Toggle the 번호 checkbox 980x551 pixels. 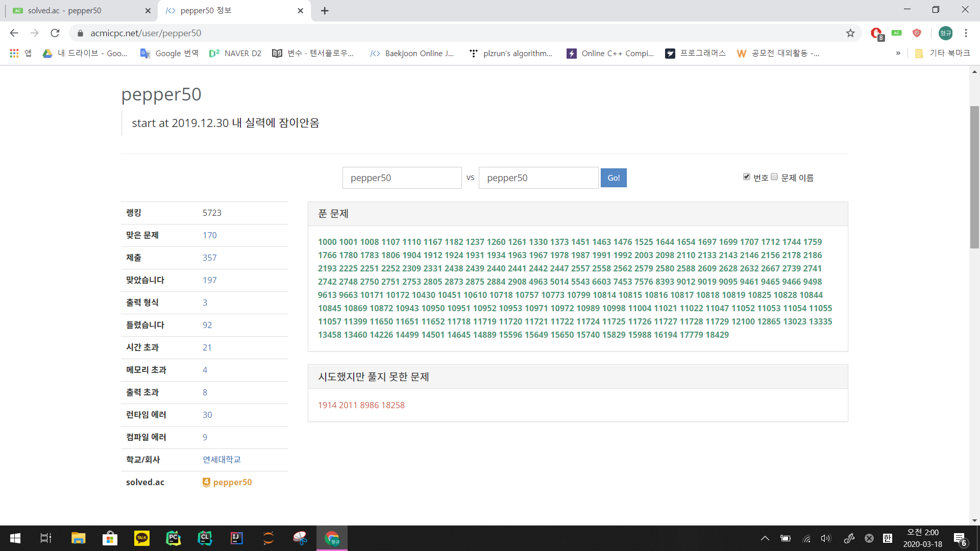(747, 177)
